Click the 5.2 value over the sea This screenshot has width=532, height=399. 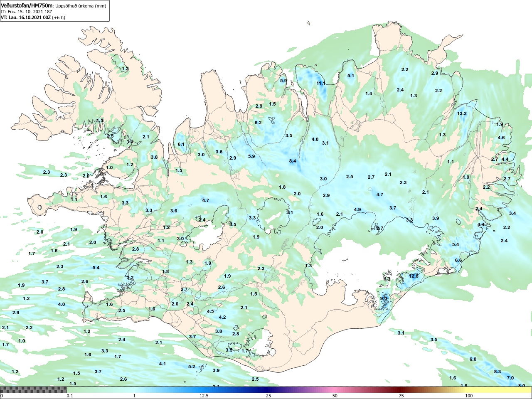(x=192, y=367)
